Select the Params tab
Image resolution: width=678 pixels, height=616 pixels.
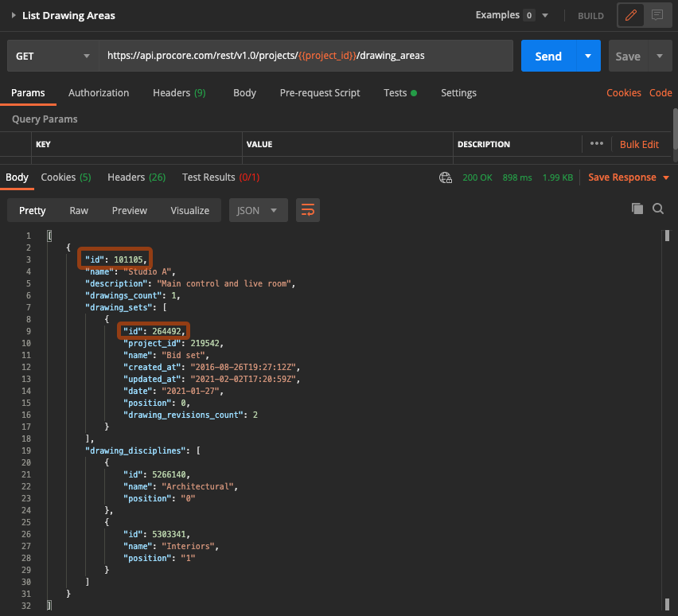coord(28,93)
